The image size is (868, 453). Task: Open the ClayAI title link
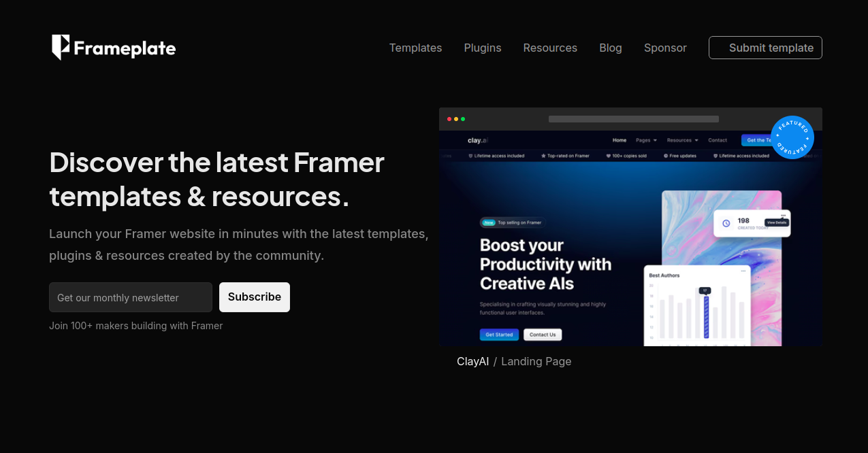472,361
